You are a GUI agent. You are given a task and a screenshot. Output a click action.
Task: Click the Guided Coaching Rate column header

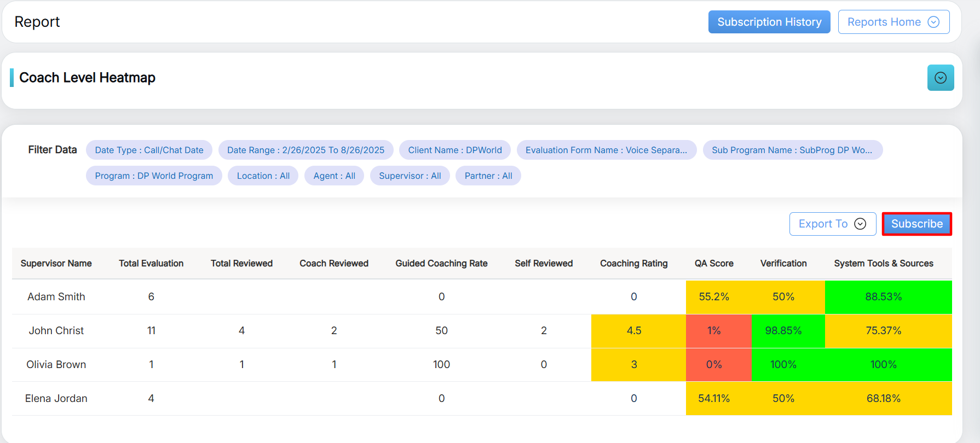(441, 263)
